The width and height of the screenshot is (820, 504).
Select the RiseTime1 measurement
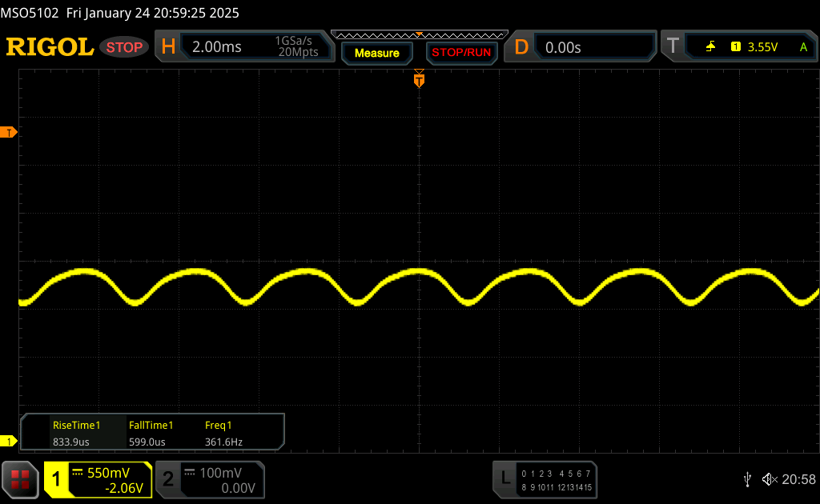point(76,425)
